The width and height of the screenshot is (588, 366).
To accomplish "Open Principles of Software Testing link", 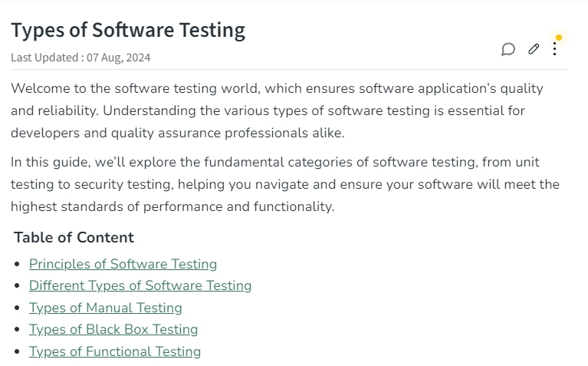I will [123, 264].
